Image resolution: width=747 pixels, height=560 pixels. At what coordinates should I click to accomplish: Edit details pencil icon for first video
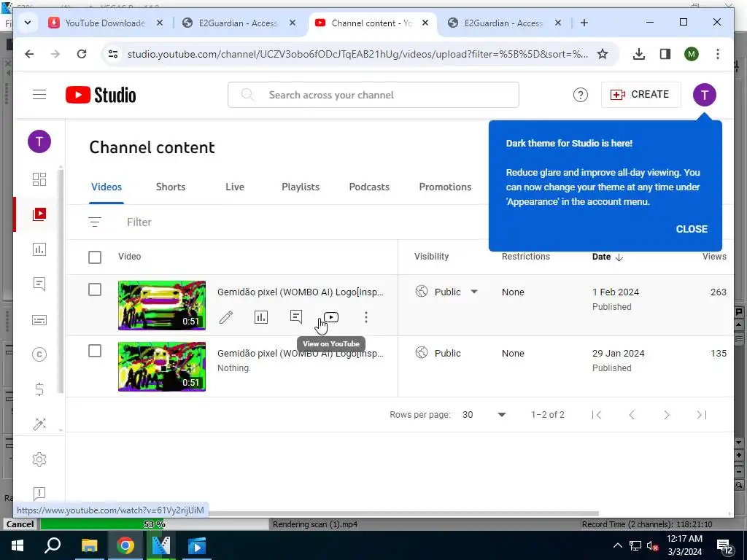click(226, 317)
